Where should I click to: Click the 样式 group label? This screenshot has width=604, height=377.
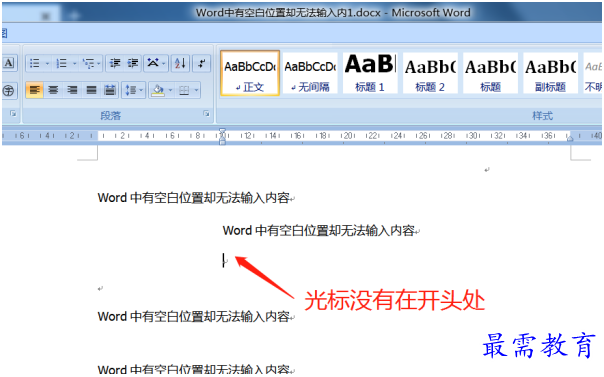(542, 116)
